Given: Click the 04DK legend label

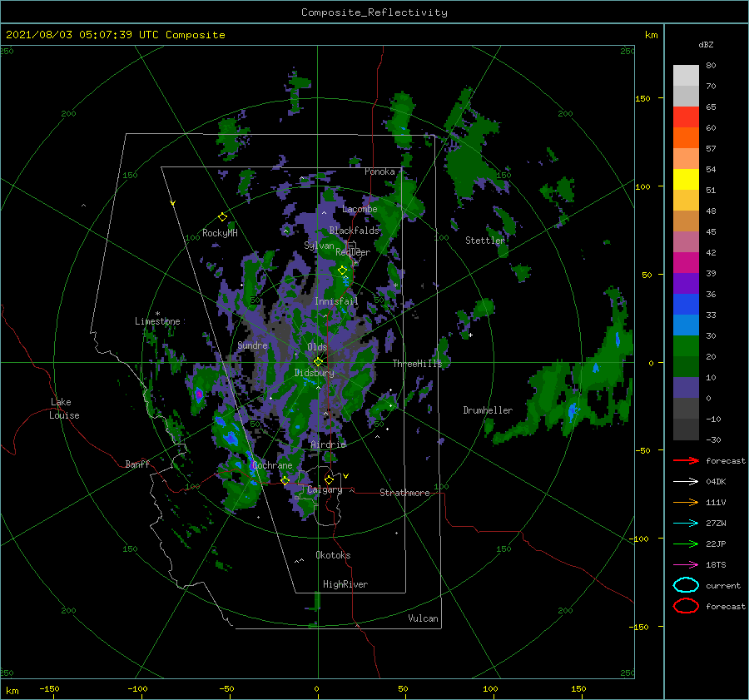Looking at the screenshot, I should pyautogui.click(x=716, y=482).
